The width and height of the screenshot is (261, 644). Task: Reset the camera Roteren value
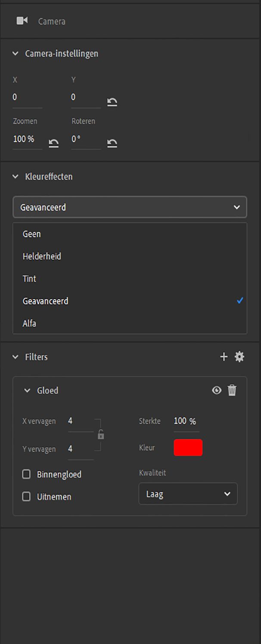(x=112, y=143)
